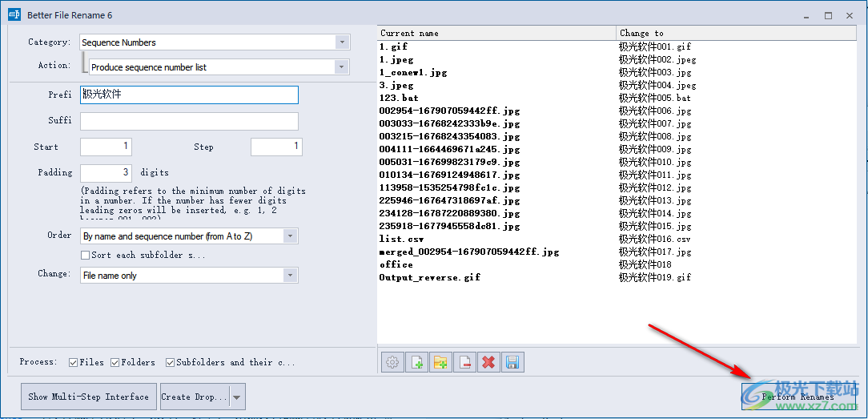Click the Show Multi-Step Interface button
Viewport: 868px width, 419px height.
(x=89, y=397)
